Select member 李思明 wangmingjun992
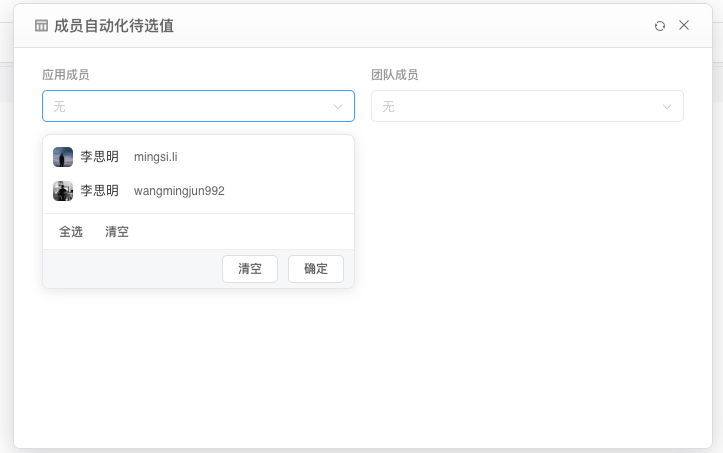Viewport: 723px width, 453px height. pyautogui.click(x=198, y=191)
